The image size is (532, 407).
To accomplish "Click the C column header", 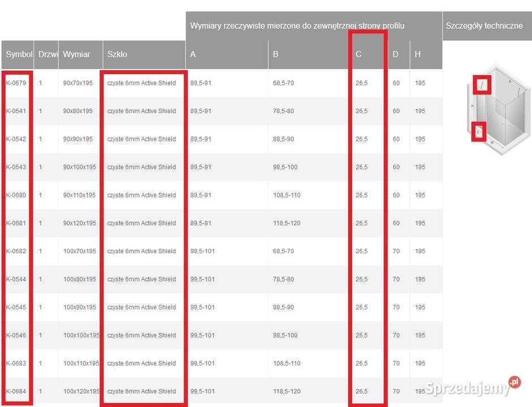I will [x=359, y=55].
